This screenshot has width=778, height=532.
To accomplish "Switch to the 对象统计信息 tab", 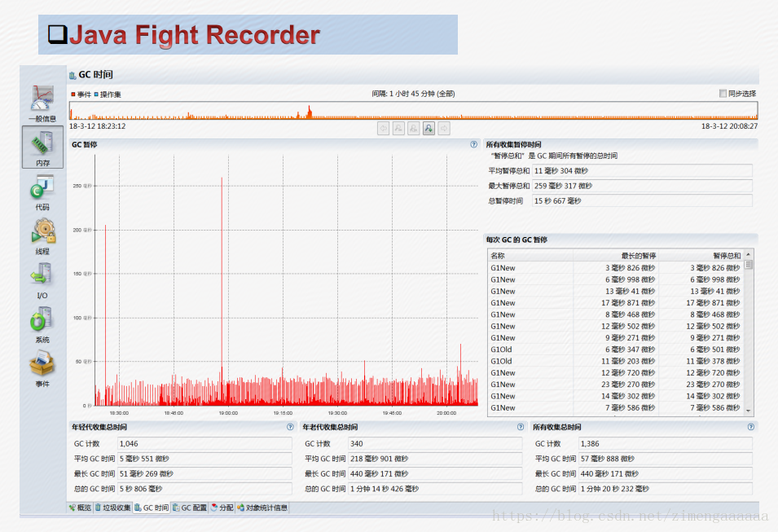I will click(x=262, y=508).
